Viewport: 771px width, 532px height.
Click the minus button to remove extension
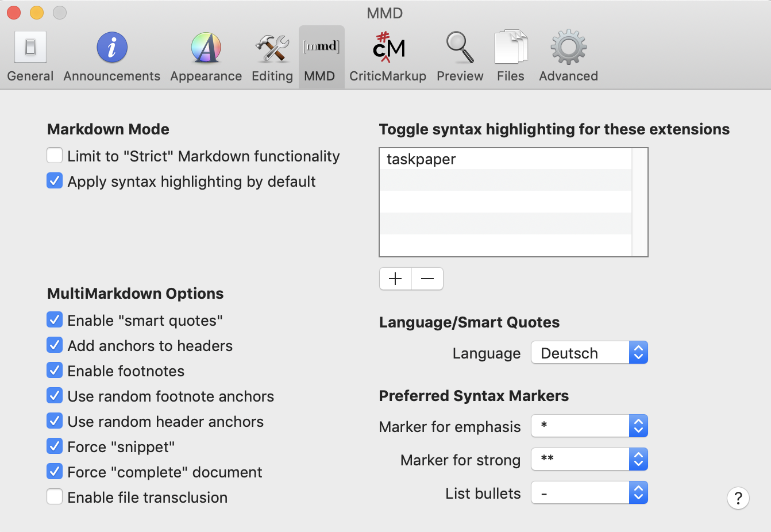click(427, 279)
